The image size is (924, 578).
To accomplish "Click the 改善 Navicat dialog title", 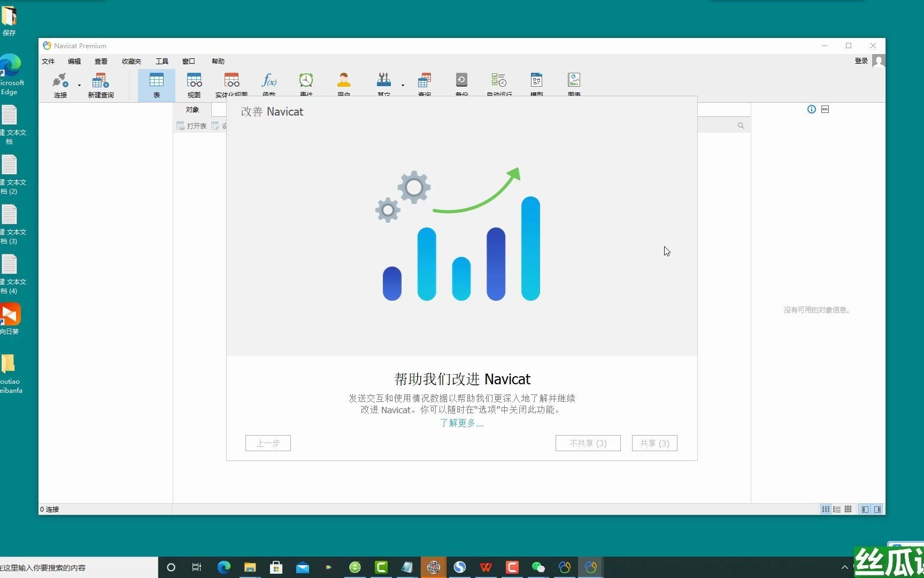I will [x=272, y=111].
